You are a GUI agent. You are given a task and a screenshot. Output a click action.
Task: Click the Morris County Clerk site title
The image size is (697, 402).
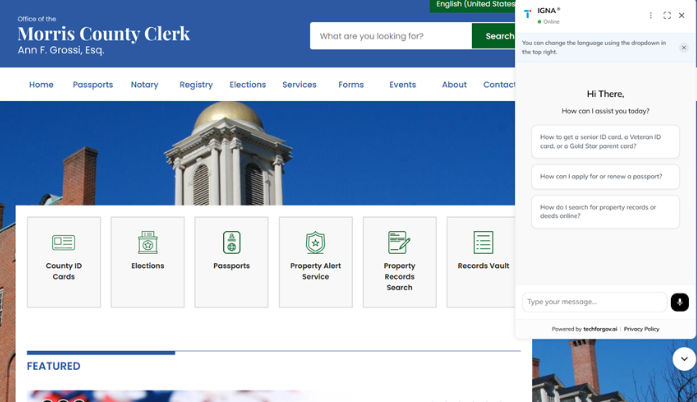point(104,34)
